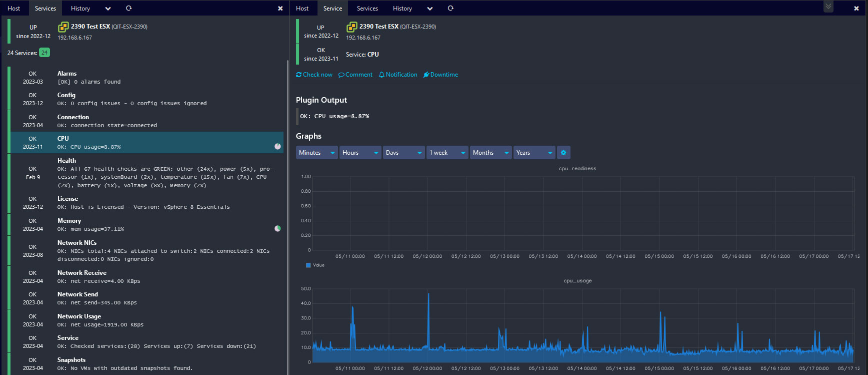Click the ESX host logo in right panel
Image resolution: width=868 pixels, height=375 pixels.
pyautogui.click(x=352, y=27)
